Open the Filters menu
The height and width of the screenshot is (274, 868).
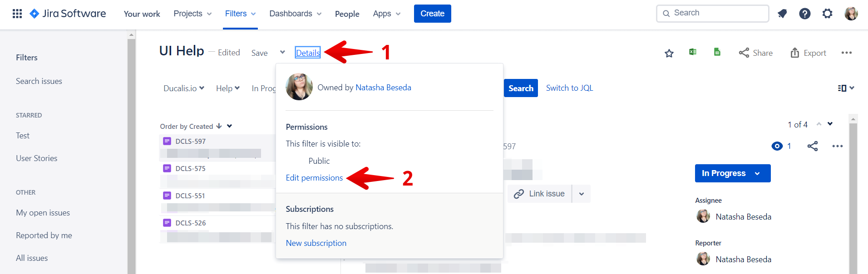coord(240,14)
